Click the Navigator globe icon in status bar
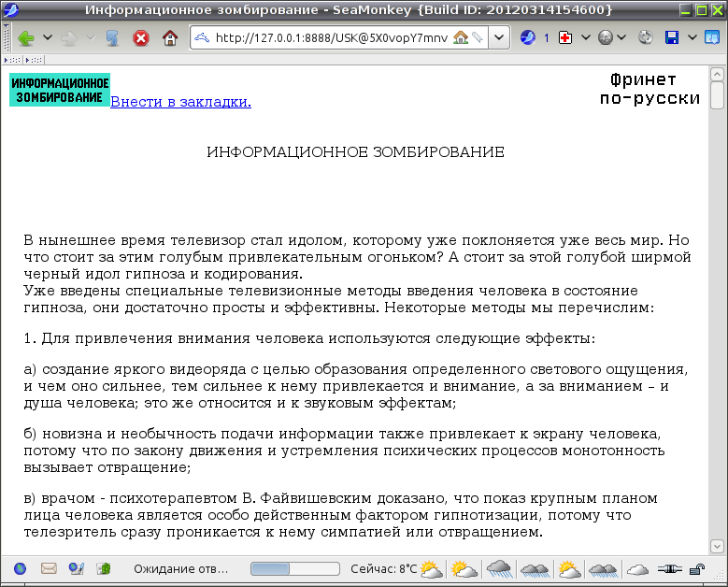Image resolution: width=728 pixels, height=587 pixels. [x=21, y=568]
